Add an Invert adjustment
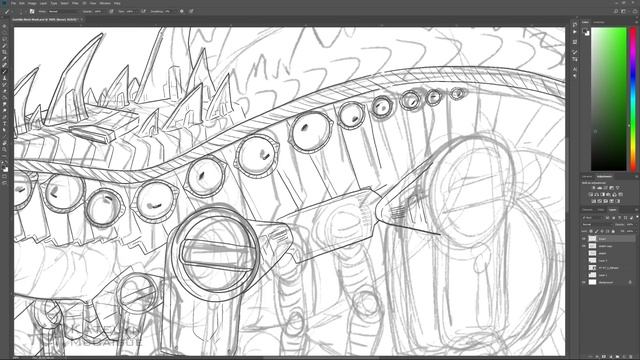 [593, 201]
